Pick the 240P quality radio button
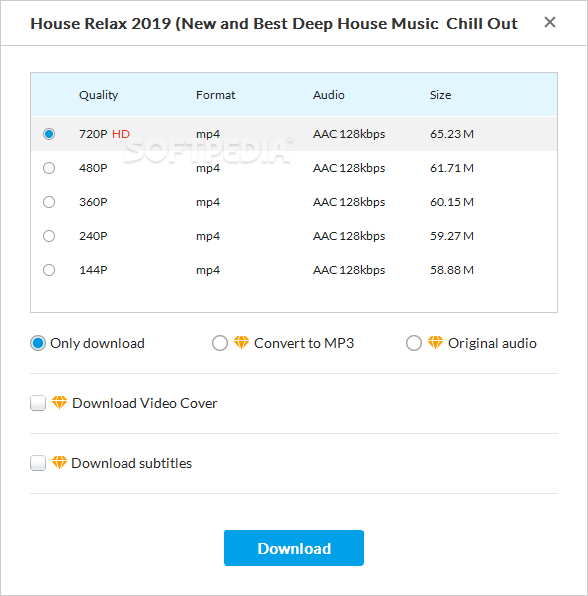Image resolution: width=588 pixels, height=596 pixels. click(49, 236)
